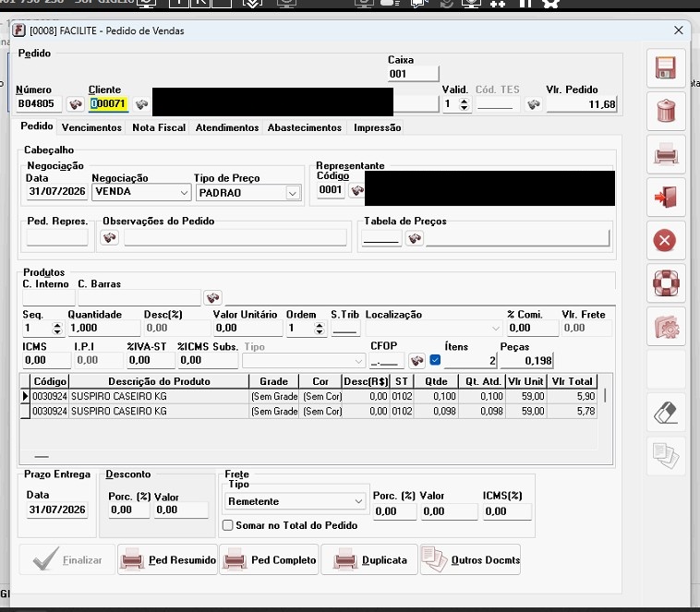This screenshot has width=700, height=612.
Task: Click the copy documents icon in sidebar
Action: coord(665,455)
